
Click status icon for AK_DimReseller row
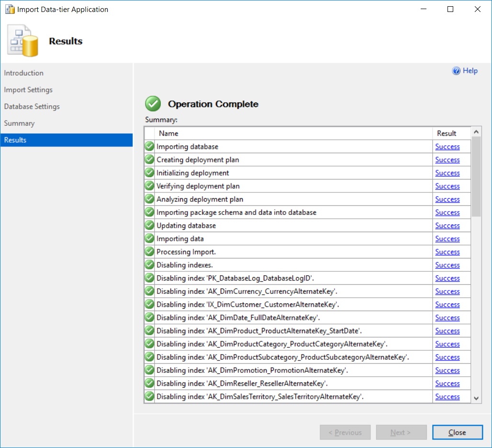point(150,383)
